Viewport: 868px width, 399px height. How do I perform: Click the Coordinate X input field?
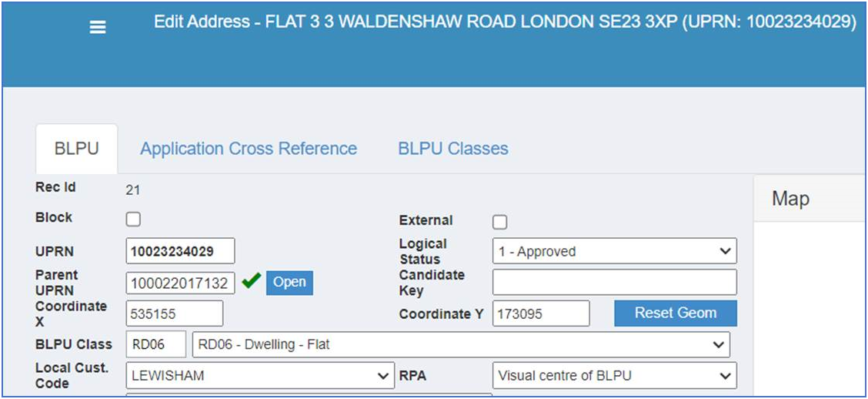pos(175,313)
